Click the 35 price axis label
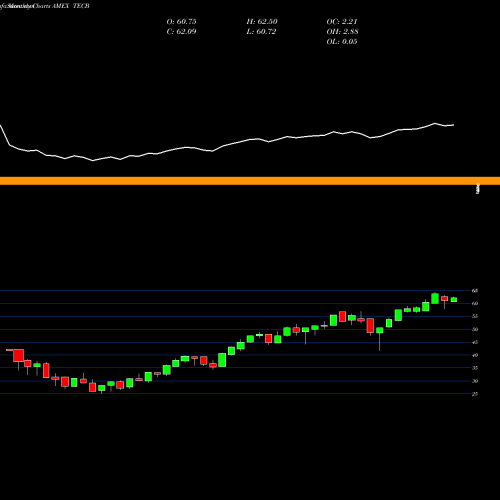Image resolution: width=500 pixels, height=500 pixels. [x=475, y=368]
